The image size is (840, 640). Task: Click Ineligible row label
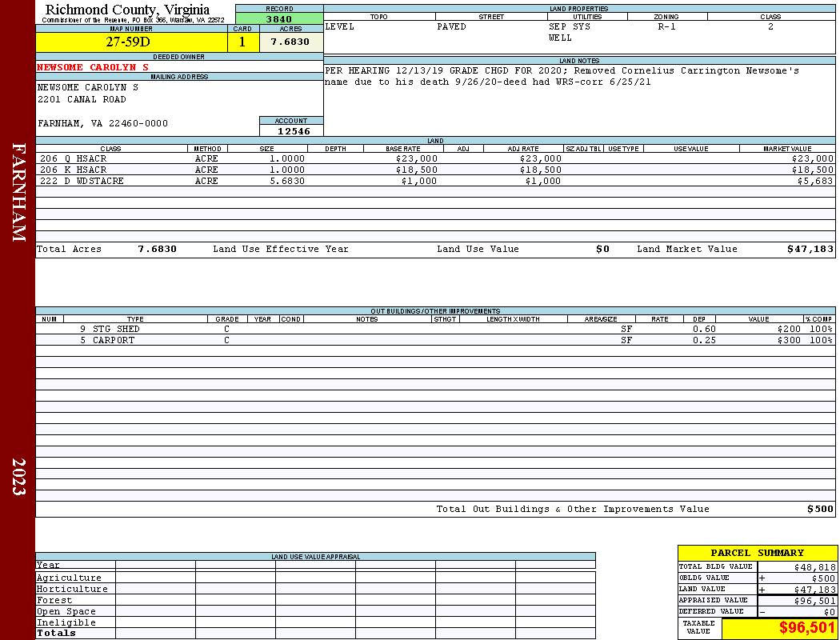66,623
